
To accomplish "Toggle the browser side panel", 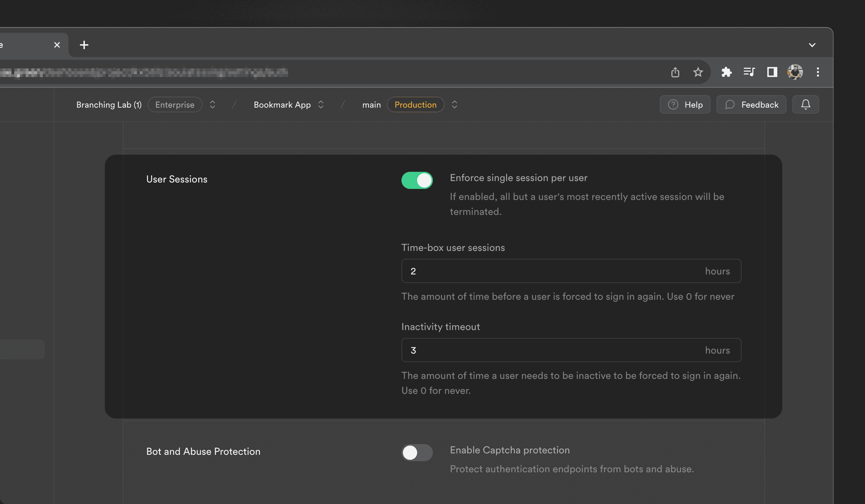I will click(x=772, y=72).
